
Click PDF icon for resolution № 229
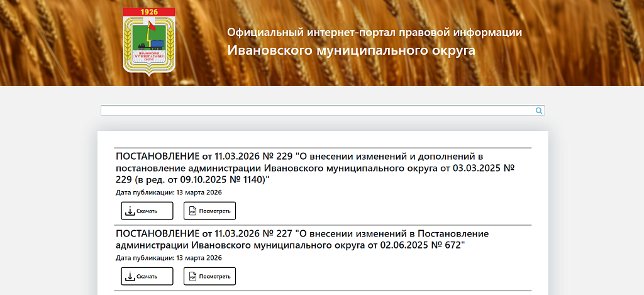click(192, 211)
